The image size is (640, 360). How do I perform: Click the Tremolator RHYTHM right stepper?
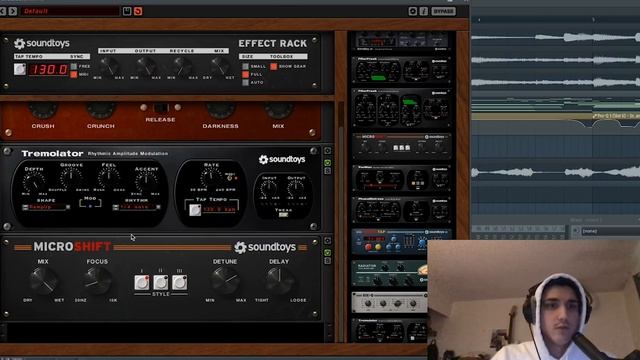click(158, 207)
